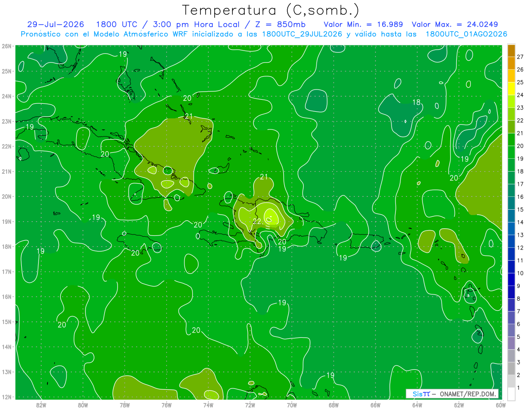Click longitude axis label "70W"
The width and height of the screenshot is (532, 411).
pyautogui.click(x=292, y=405)
